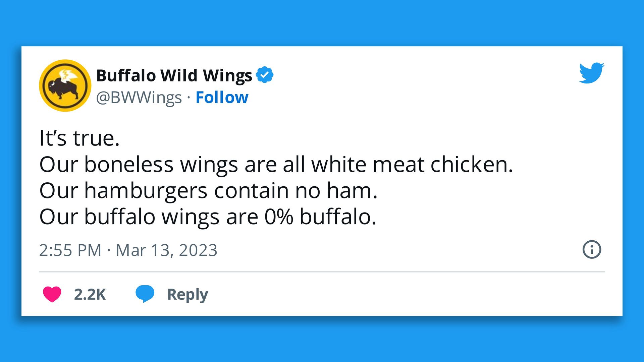
Task: Click the 2.2K likes count
Action: tap(90, 294)
